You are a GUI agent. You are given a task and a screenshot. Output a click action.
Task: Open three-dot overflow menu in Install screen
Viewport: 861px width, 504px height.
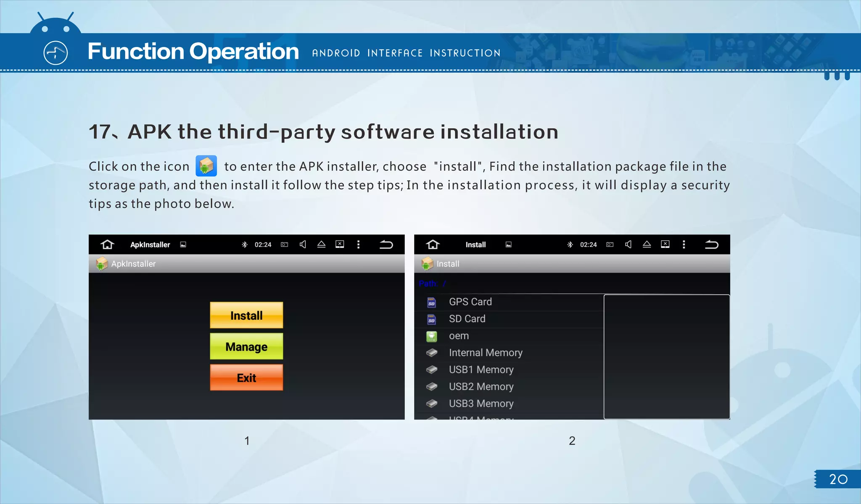point(684,244)
